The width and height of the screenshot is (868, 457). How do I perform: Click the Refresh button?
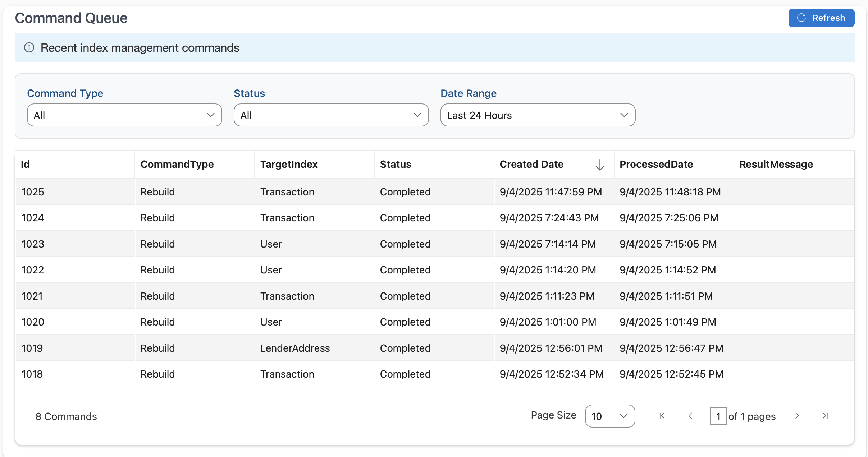pyautogui.click(x=821, y=18)
